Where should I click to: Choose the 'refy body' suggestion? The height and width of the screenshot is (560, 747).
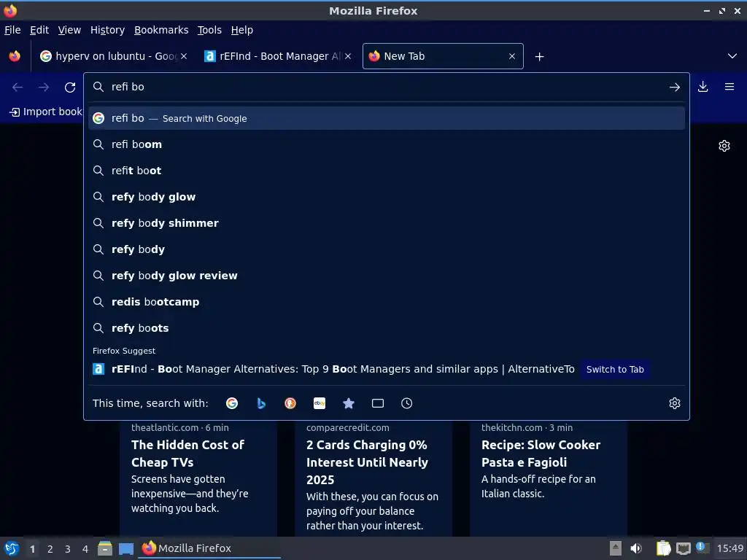click(387, 249)
